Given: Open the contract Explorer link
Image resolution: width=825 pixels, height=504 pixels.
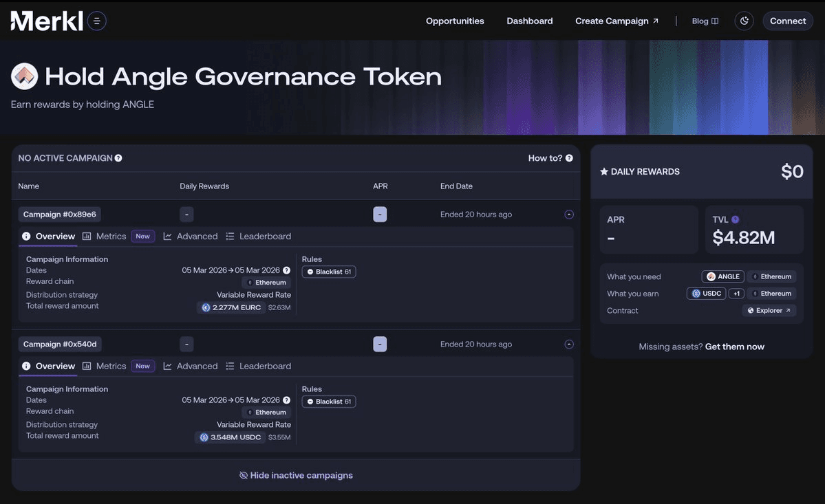Looking at the screenshot, I should tap(769, 311).
